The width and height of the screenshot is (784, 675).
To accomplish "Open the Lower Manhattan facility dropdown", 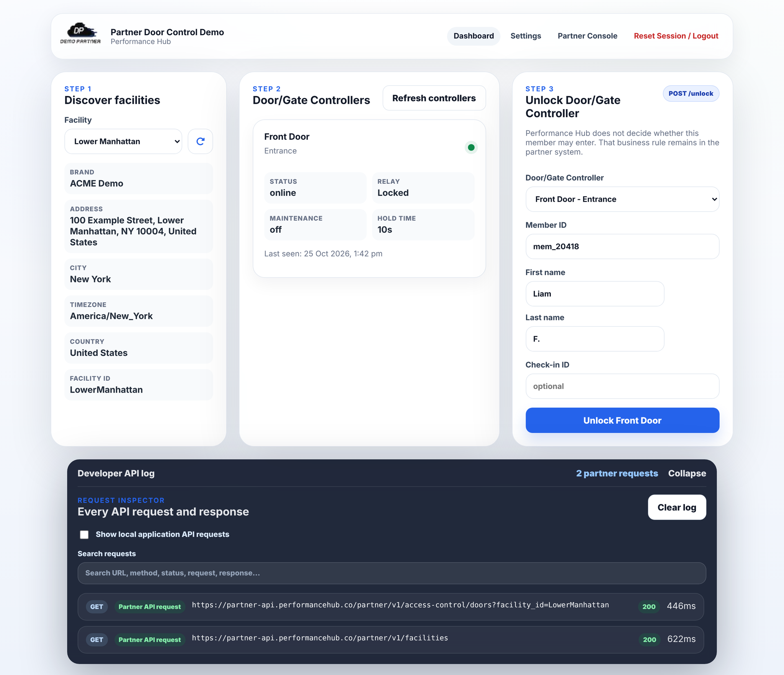I will tap(123, 142).
